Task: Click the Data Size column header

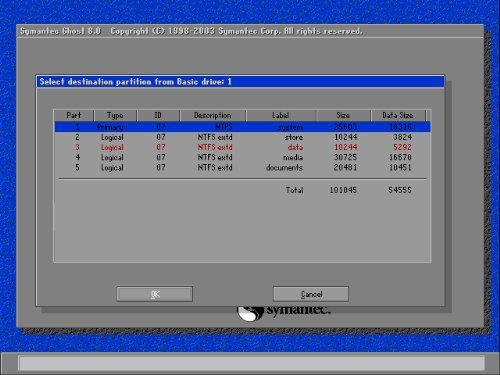Action: [398, 115]
